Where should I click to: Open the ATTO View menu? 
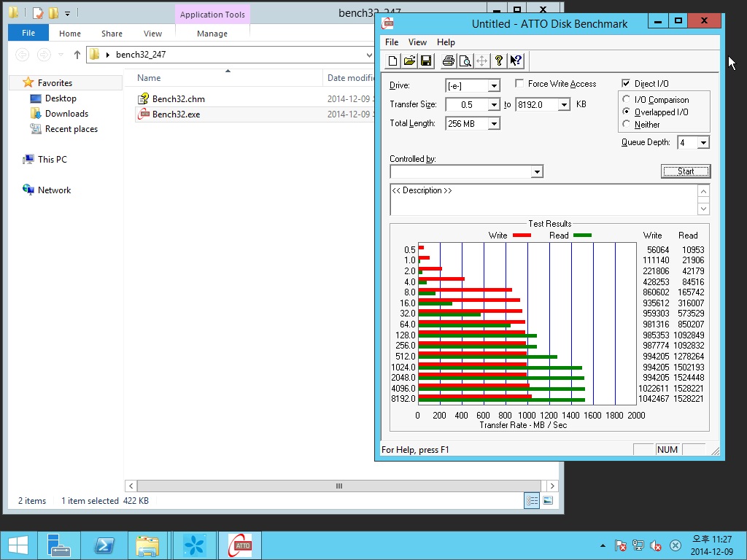[x=417, y=42]
